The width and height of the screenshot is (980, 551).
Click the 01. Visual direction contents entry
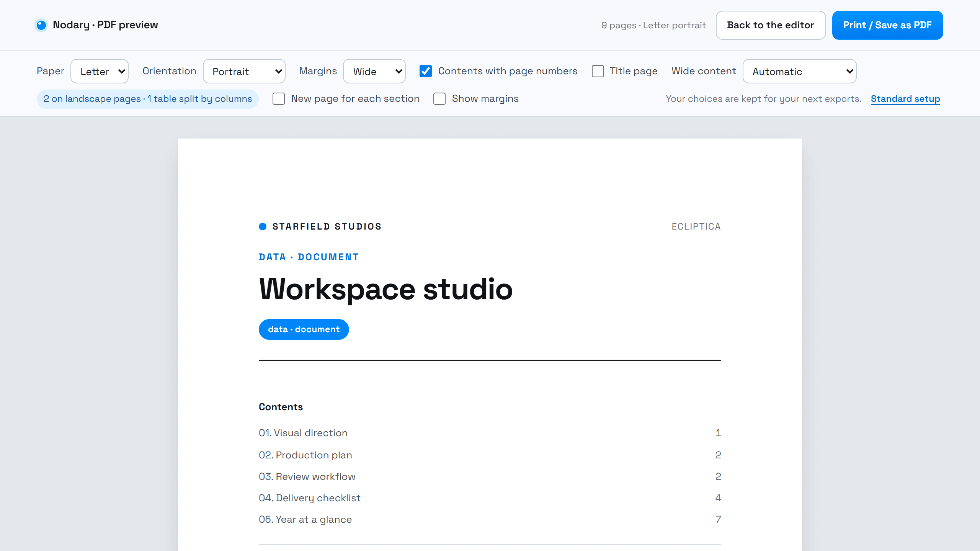[x=490, y=433]
